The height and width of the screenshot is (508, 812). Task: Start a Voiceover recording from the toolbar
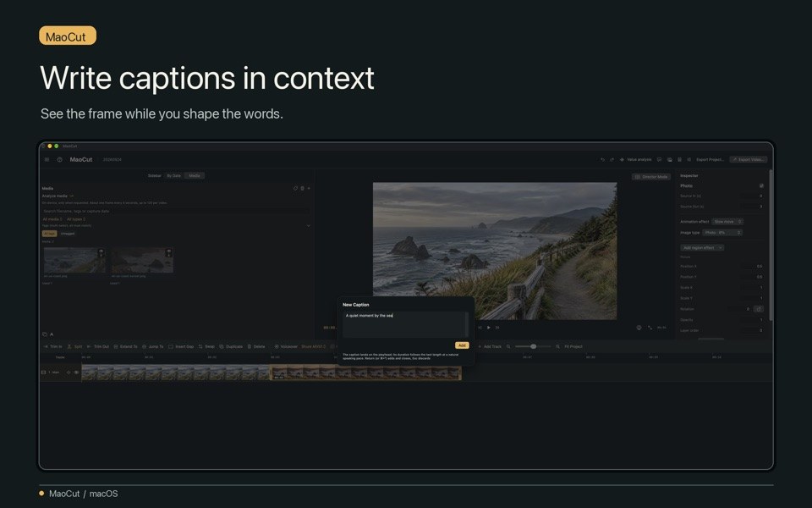click(286, 346)
